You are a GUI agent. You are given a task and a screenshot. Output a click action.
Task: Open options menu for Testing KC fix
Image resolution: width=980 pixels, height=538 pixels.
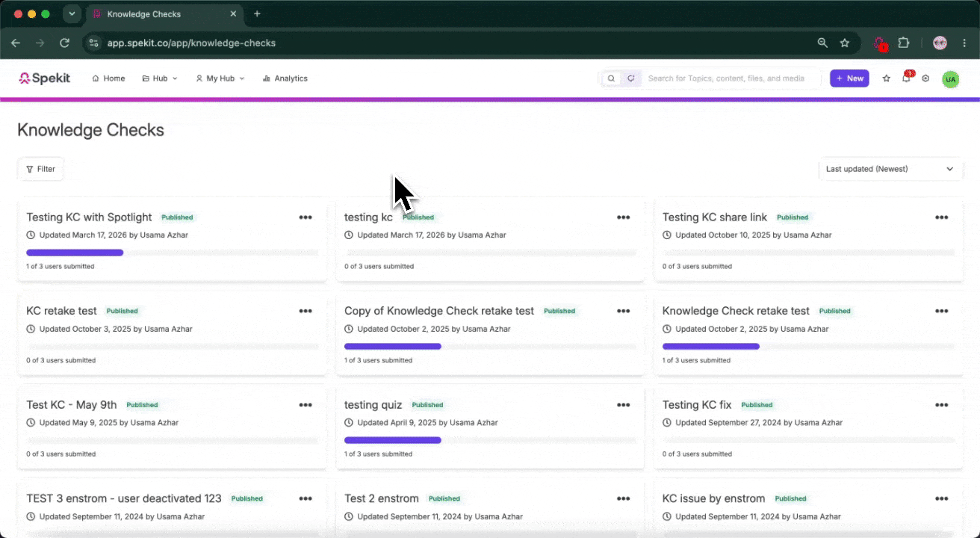click(x=942, y=405)
